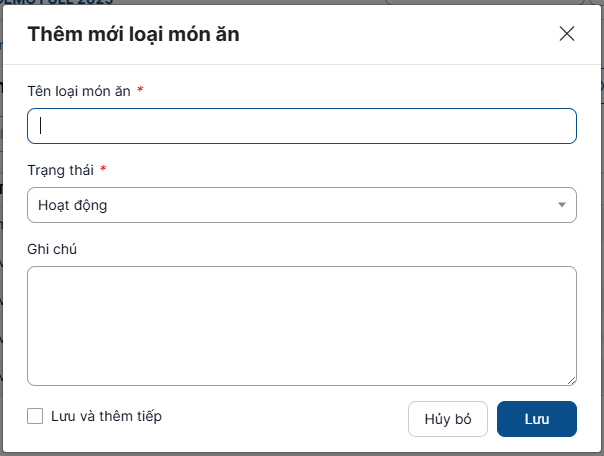Focus the Tên loại món ăn input field
The height and width of the screenshot is (456, 604).
(x=301, y=126)
